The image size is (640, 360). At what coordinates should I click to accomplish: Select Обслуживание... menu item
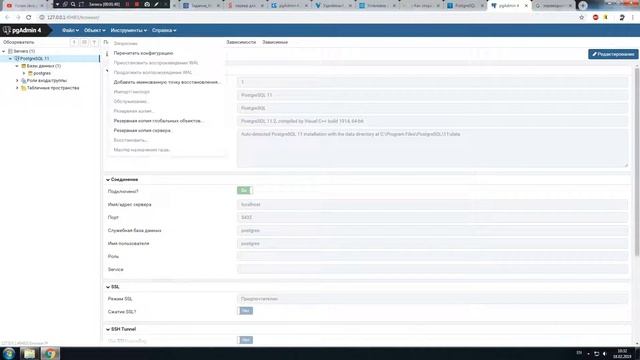pyautogui.click(x=131, y=101)
